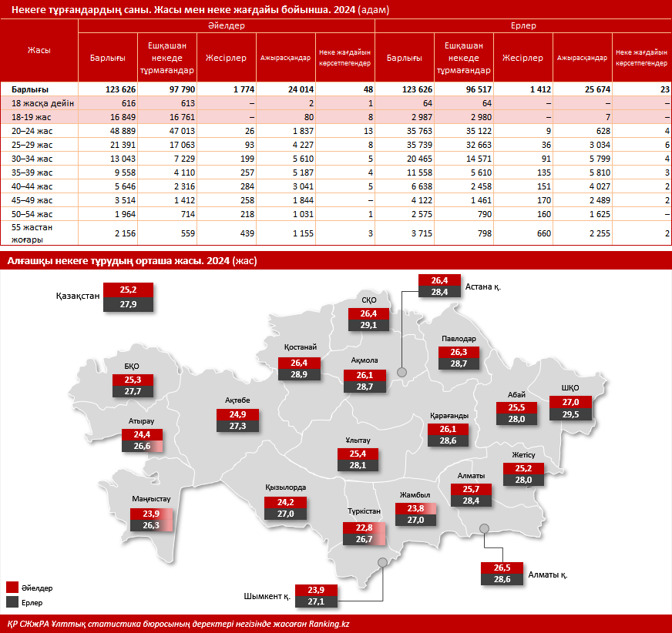Viewport: 672px width, 633px height.
Task: Select the red Әйелдер legend square
Action: pos(12,588)
